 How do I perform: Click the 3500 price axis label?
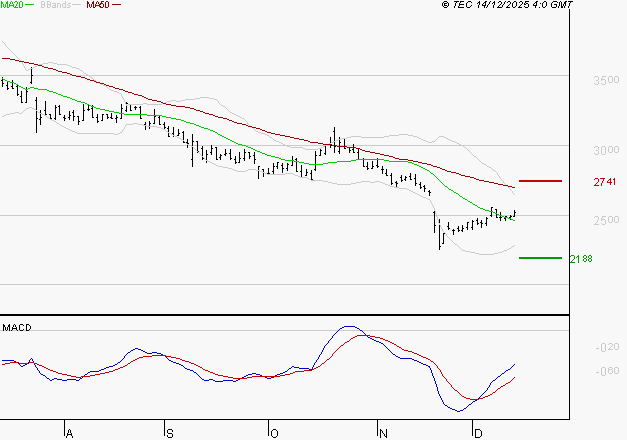click(606, 80)
